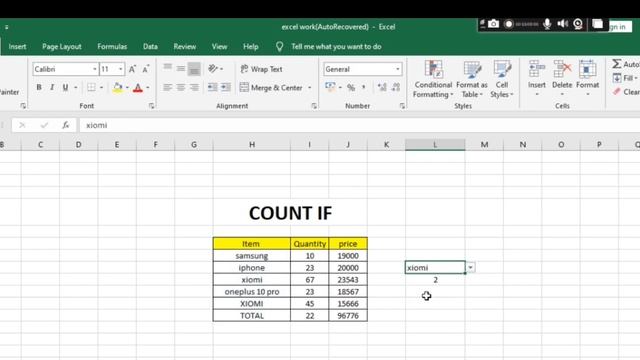The height and width of the screenshot is (360, 640).
Task: Click Merge & Center button
Action: (271, 87)
